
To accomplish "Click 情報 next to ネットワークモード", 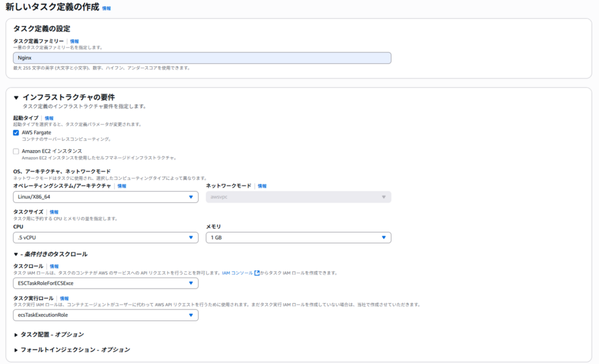I will click(x=263, y=186).
